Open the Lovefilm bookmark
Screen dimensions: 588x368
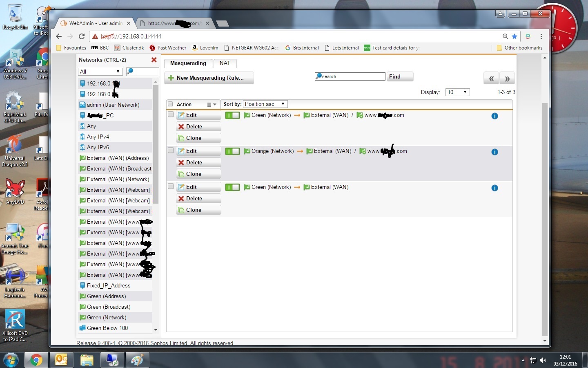(x=205, y=48)
